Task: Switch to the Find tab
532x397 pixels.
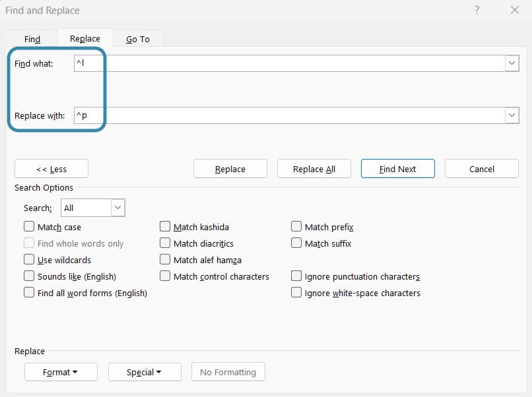Action: (x=32, y=39)
